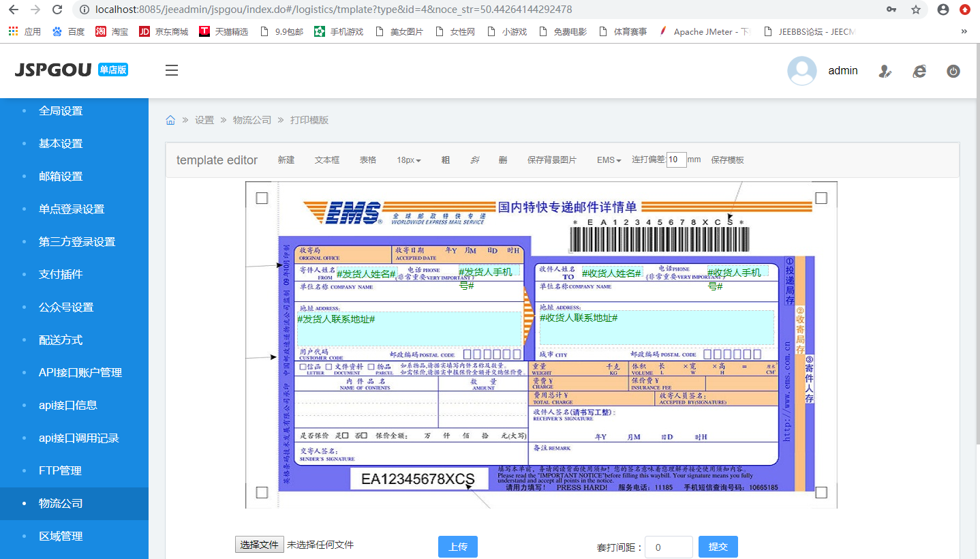Click the admin user avatar

802,71
